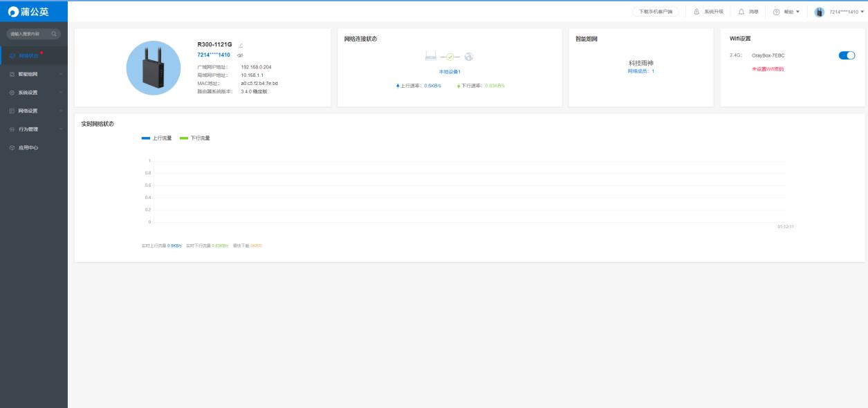Image resolution: width=868 pixels, height=408 pixels.
Task: Click the search magnifier icon in sidebar
Action: pos(55,33)
